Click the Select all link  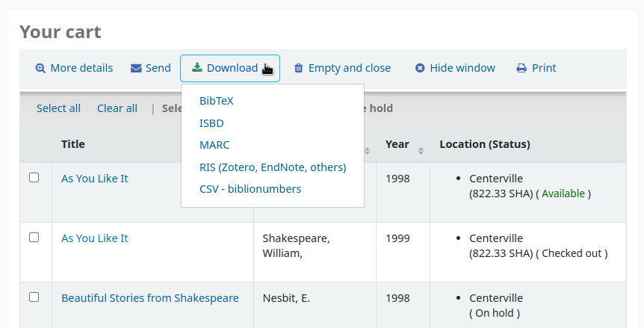point(58,108)
